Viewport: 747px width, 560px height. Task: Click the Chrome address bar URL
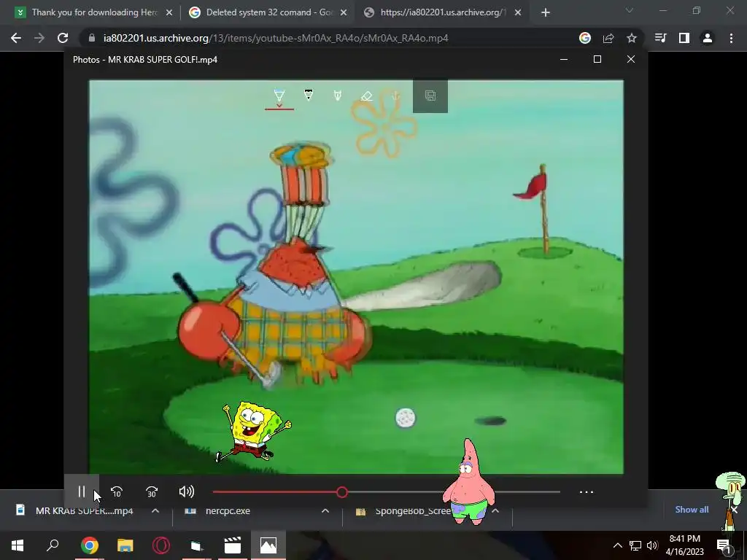[276, 38]
